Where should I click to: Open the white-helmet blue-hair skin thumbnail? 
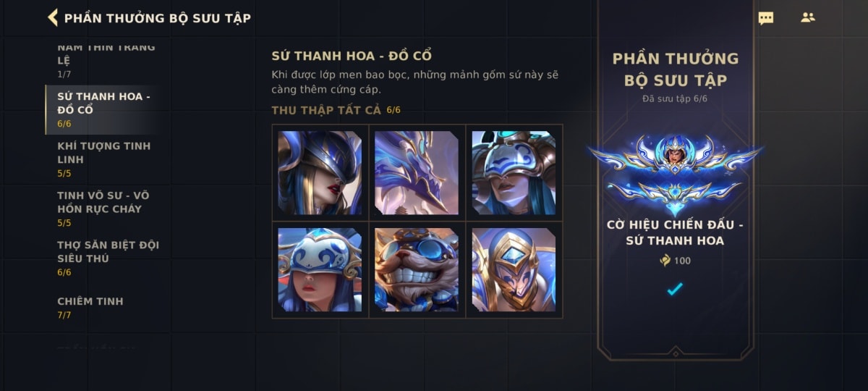pyautogui.click(x=514, y=173)
